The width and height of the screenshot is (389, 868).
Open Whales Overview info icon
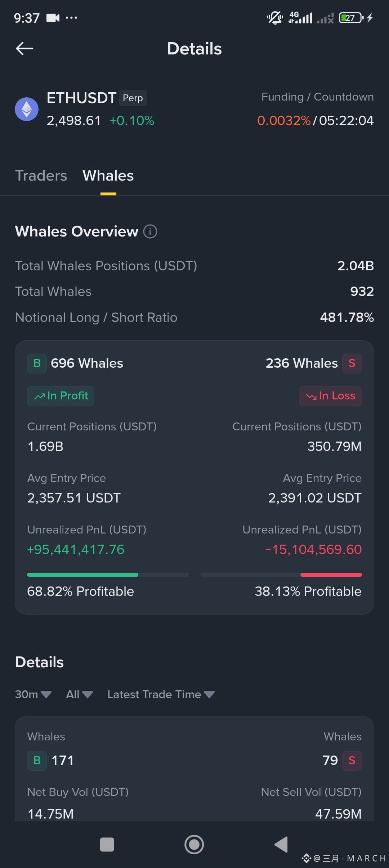(150, 231)
